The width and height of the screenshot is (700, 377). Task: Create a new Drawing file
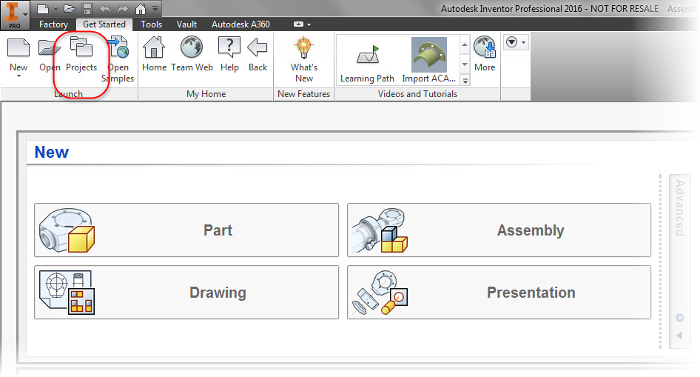pos(187,292)
